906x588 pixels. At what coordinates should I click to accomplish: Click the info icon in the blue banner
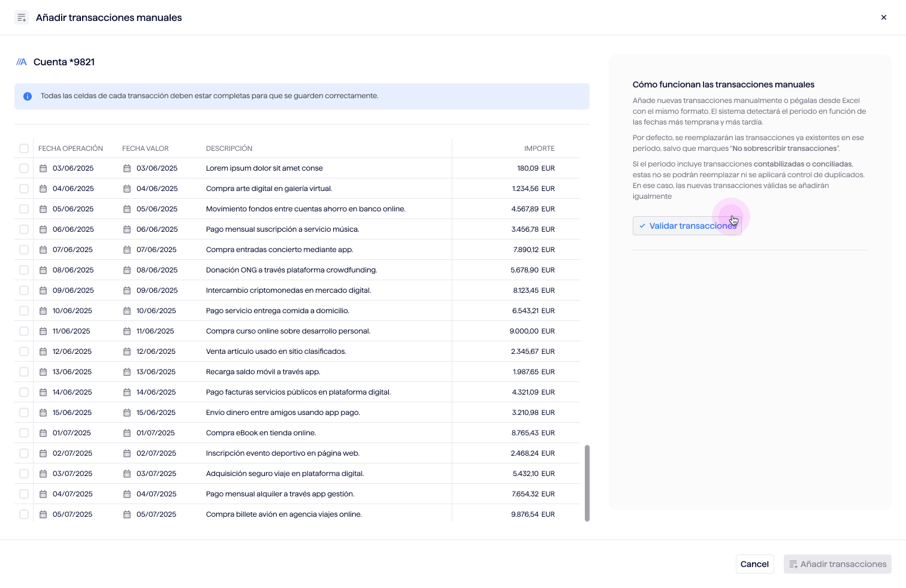[28, 96]
